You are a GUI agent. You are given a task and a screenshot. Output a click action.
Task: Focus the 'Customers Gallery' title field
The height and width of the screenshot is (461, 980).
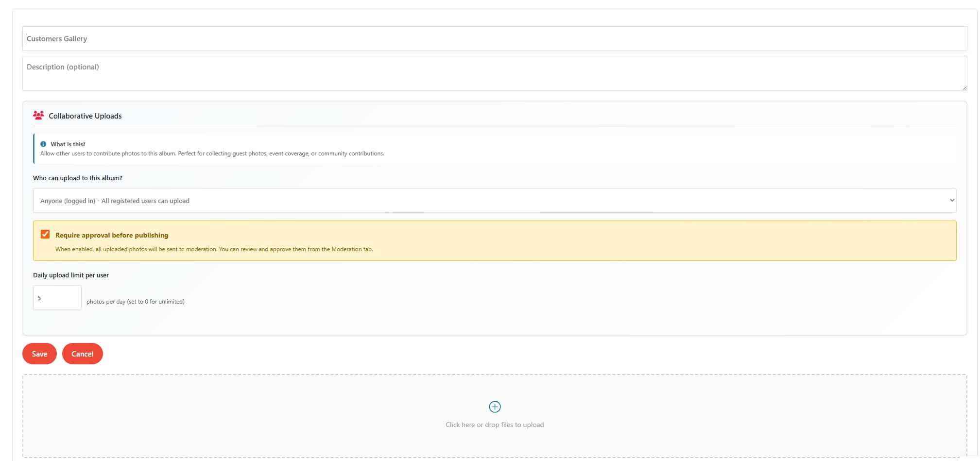click(494, 38)
